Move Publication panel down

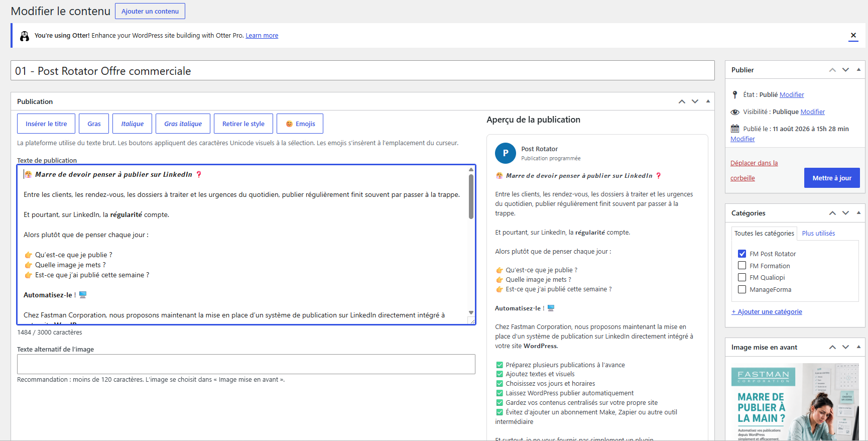pos(695,101)
